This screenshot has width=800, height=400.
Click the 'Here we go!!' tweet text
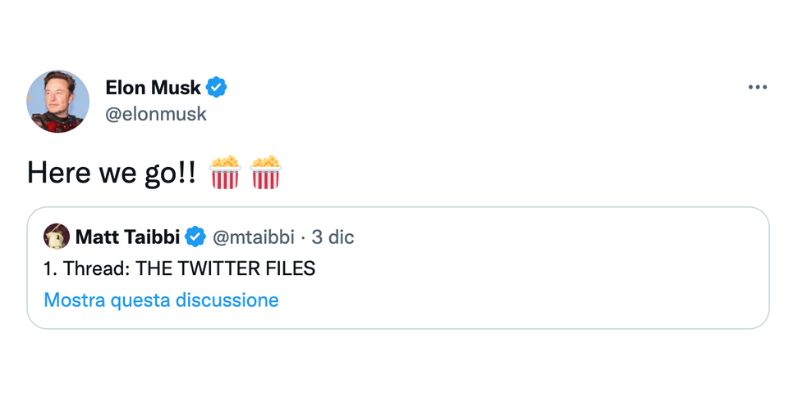coord(111,174)
